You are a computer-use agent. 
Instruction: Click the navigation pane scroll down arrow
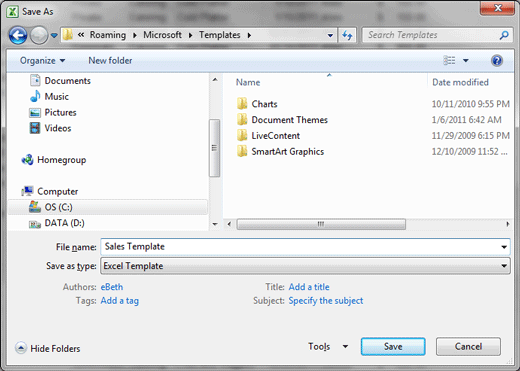pos(215,224)
